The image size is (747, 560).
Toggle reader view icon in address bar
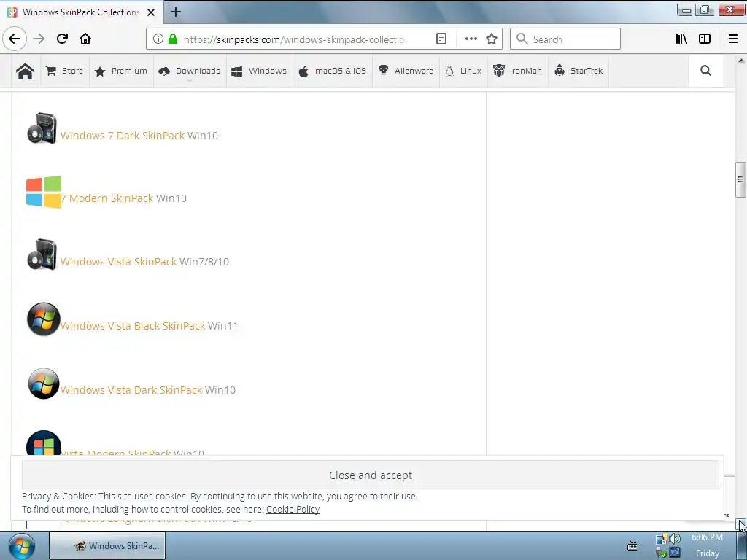tap(441, 39)
